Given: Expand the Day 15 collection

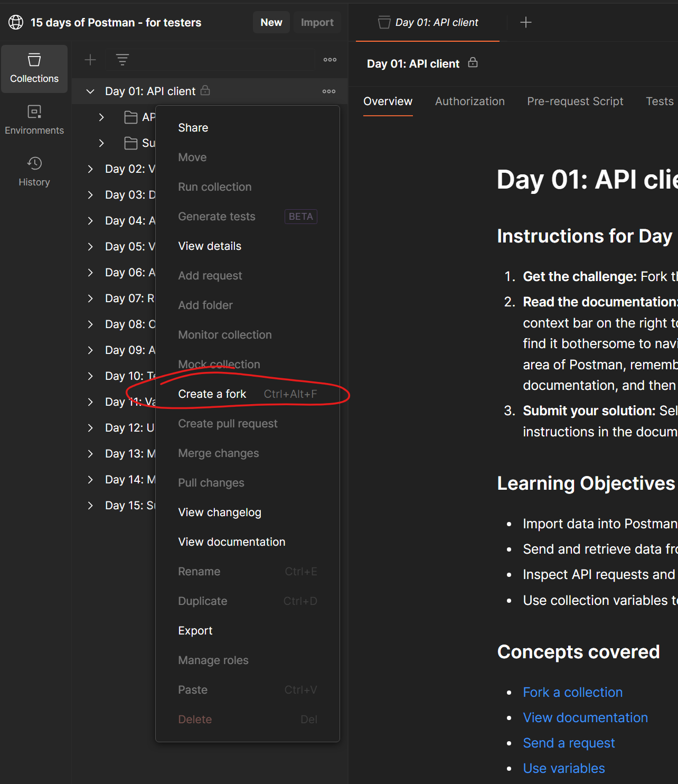Looking at the screenshot, I should point(90,506).
